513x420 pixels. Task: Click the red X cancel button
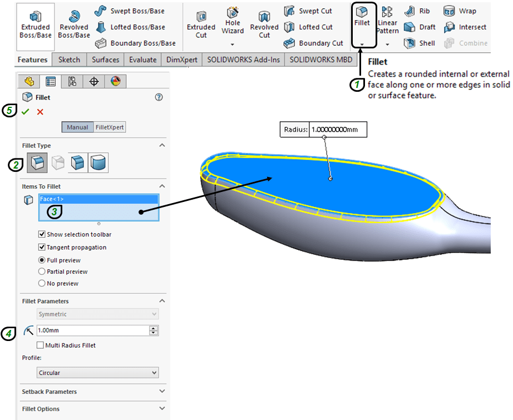(40, 112)
